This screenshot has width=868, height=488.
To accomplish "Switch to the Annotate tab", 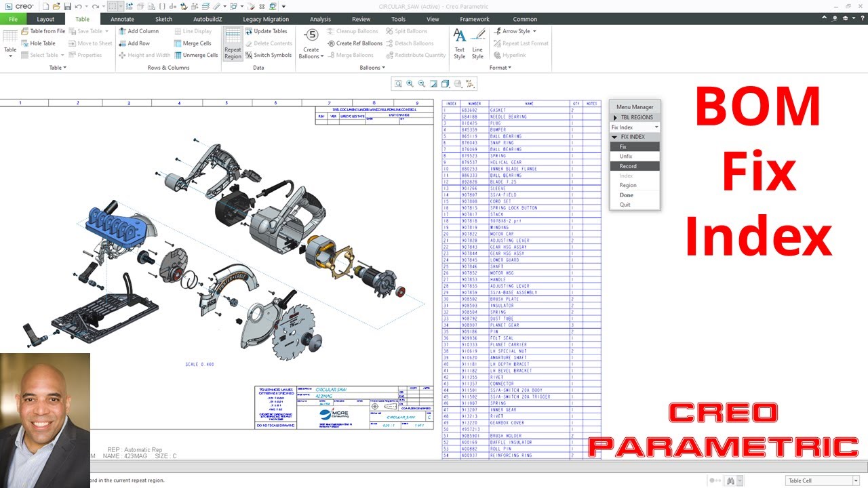I will click(123, 19).
